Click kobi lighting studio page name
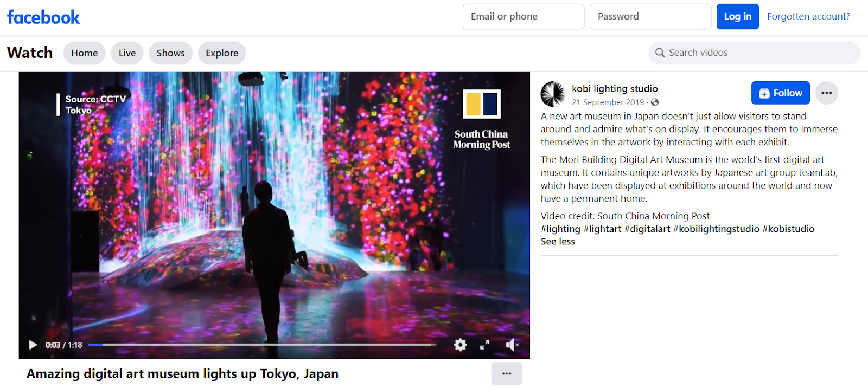Image resolution: width=868 pixels, height=388 pixels. coord(615,88)
